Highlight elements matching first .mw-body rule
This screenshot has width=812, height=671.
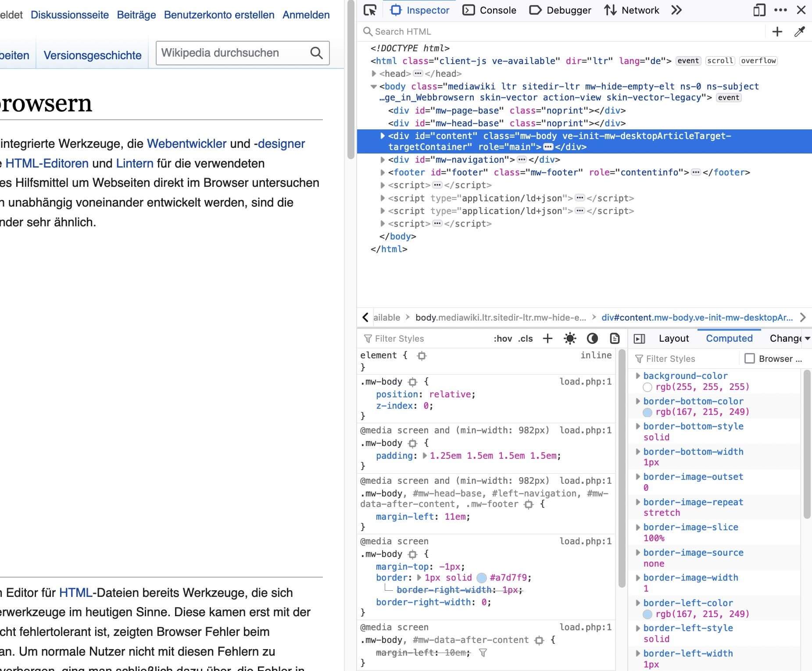tap(412, 382)
